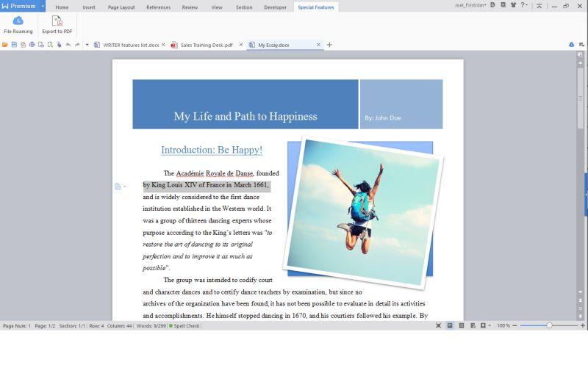The width and height of the screenshot is (588, 387).
Task: Expand the eye protection mode dropdown arrow
Action: click(490, 326)
